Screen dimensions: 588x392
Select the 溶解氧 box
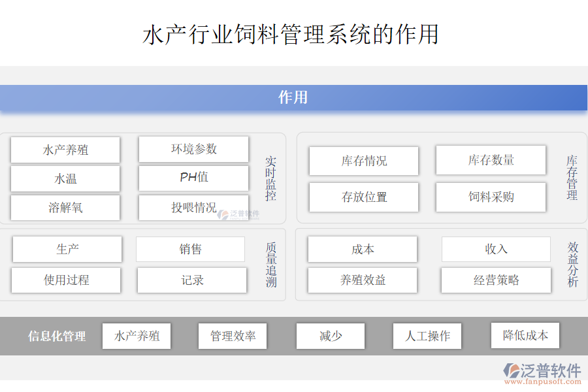pyautogui.click(x=65, y=208)
